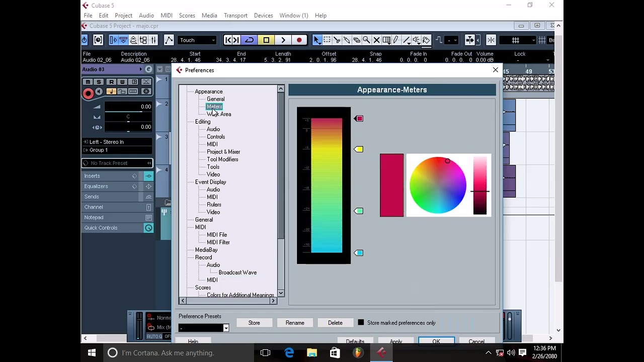Screen dimensions: 644x362
Task: Open Microsoft Edge from taskbar
Action: [x=289, y=353]
